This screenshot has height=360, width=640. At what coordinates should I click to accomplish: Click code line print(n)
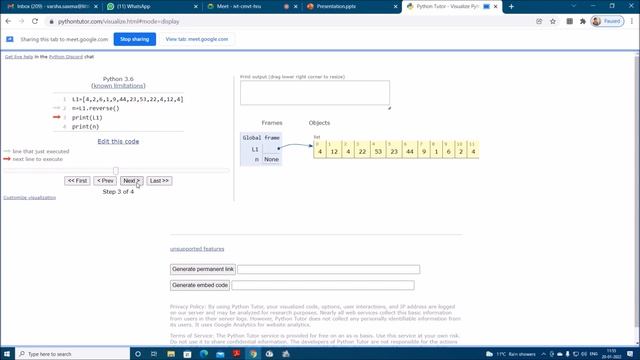point(86,127)
